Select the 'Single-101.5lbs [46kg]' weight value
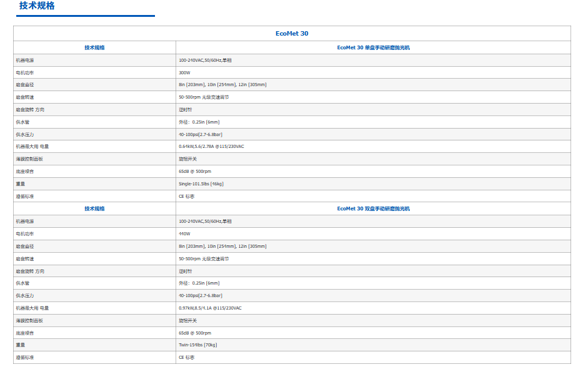 [x=201, y=184]
